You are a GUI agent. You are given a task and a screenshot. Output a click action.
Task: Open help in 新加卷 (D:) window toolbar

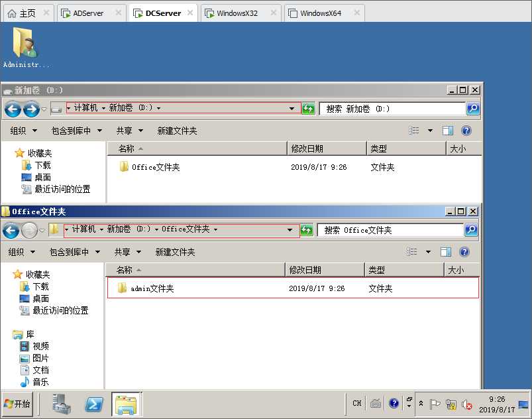[466, 131]
